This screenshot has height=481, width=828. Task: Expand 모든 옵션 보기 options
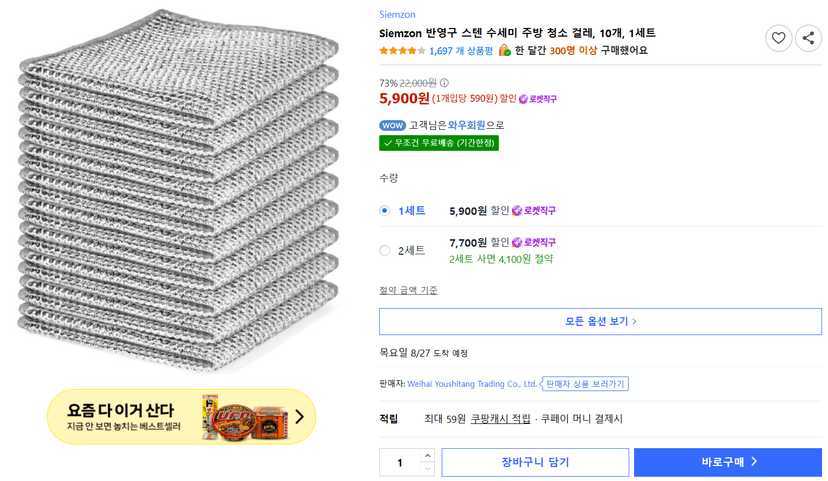(600, 321)
